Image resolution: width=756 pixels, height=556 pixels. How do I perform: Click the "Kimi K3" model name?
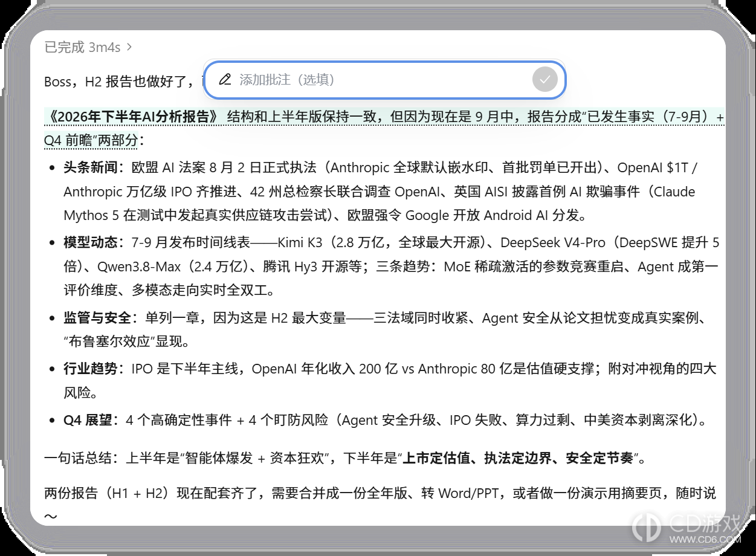pos(300,243)
